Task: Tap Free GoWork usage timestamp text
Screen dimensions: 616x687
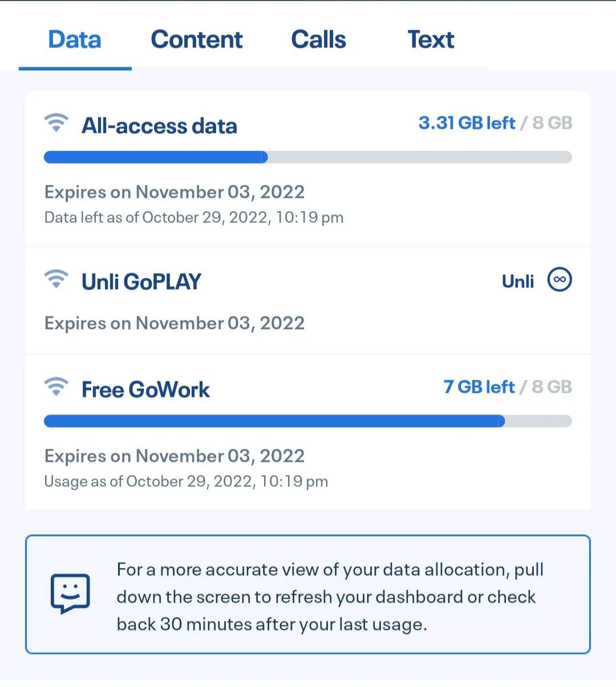Action: click(186, 482)
